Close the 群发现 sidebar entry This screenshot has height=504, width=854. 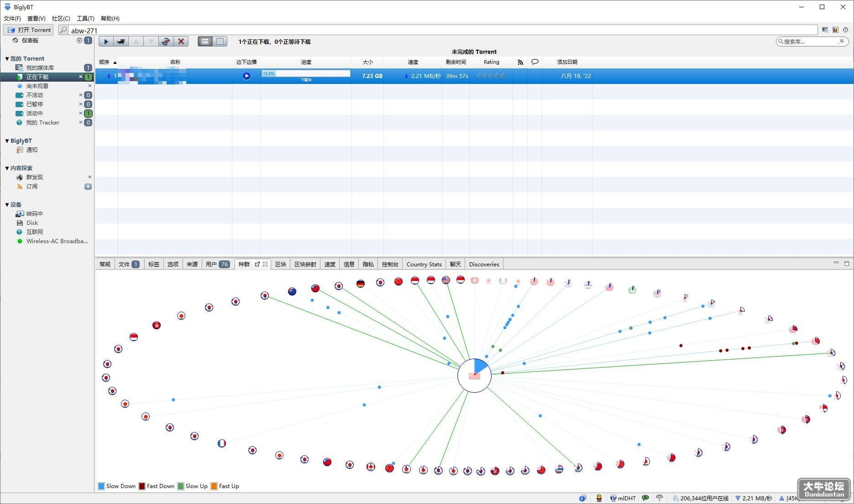pos(89,177)
